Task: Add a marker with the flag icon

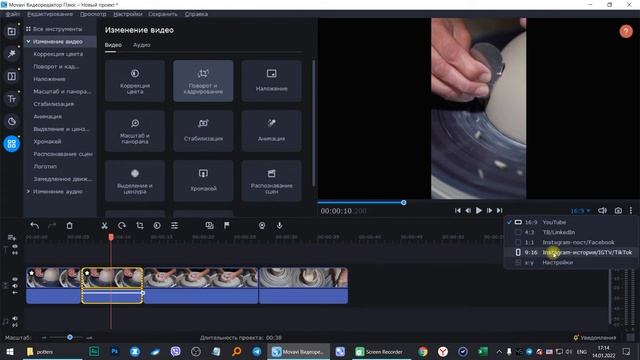Action: (x=227, y=225)
